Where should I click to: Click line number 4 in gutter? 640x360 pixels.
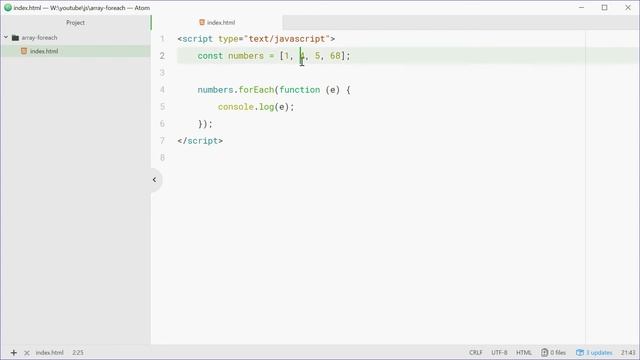tap(162, 90)
